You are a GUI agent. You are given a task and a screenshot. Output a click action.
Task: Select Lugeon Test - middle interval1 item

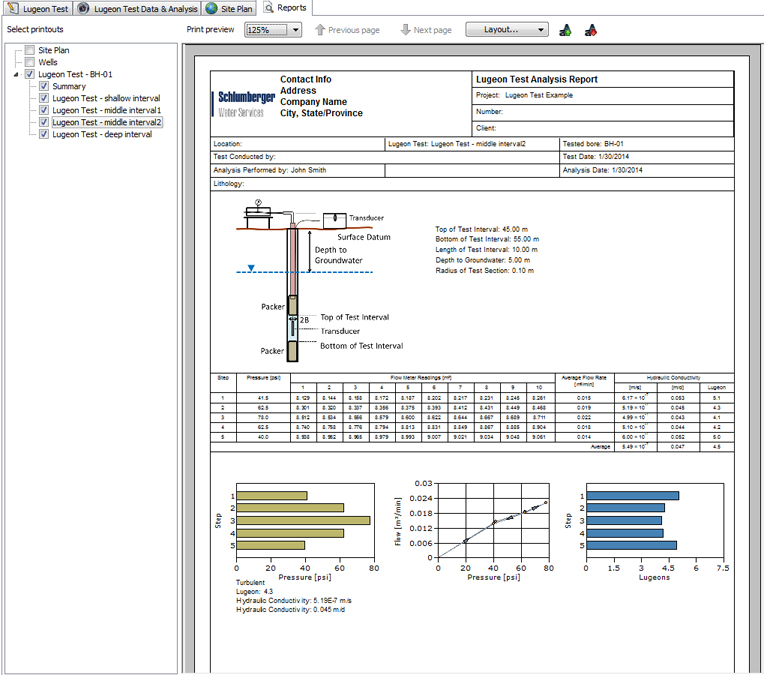[106, 110]
